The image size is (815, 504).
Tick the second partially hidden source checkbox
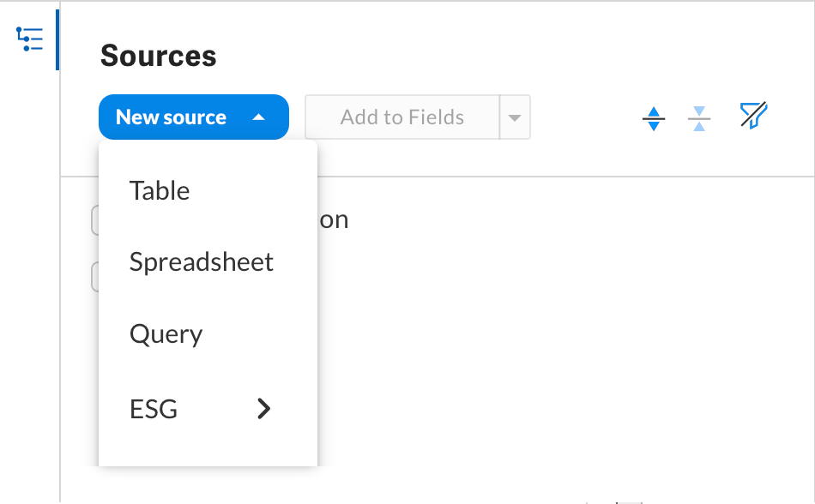pyautogui.click(x=95, y=277)
